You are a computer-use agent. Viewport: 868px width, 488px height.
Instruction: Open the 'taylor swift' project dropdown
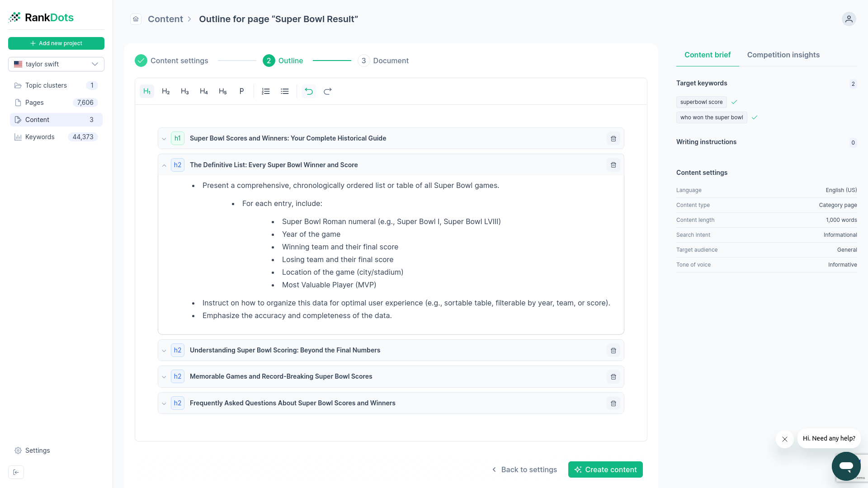tap(56, 64)
